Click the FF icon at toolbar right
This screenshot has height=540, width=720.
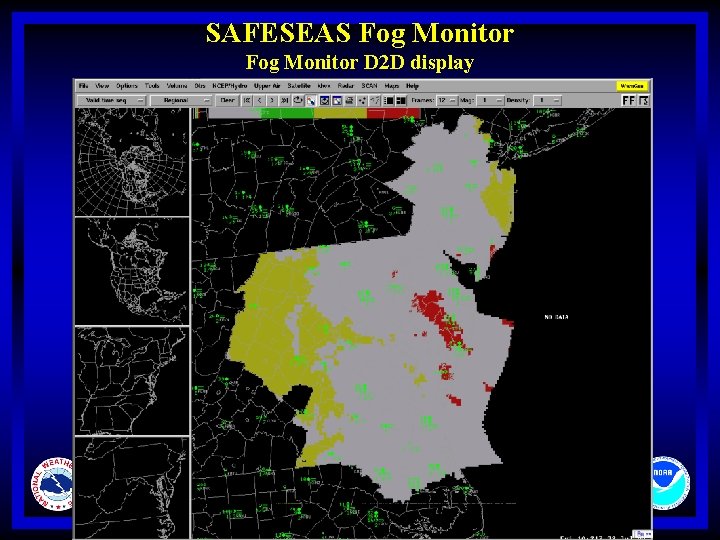[x=629, y=100]
